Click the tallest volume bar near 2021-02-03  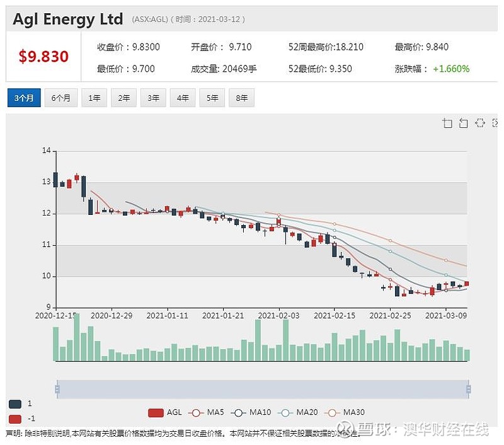(285, 340)
